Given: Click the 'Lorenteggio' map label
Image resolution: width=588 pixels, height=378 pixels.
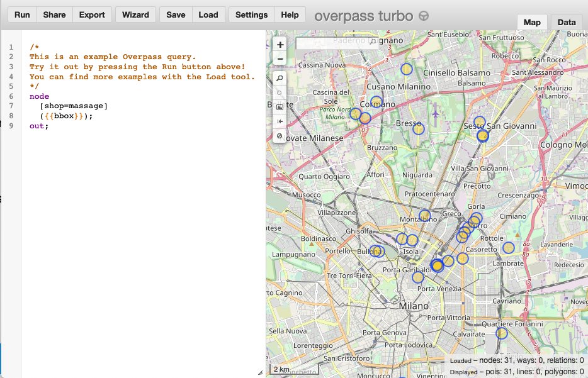Looking at the screenshot, I should (x=313, y=345).
